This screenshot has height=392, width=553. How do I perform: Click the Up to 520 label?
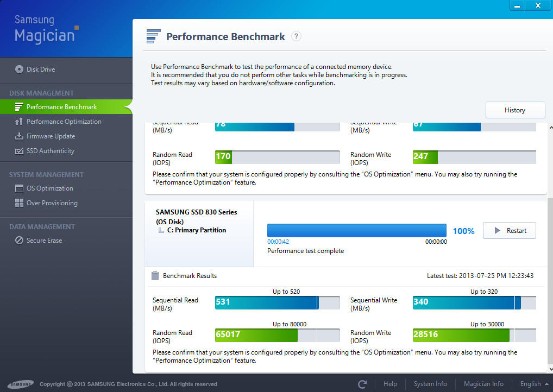click(x=286, y=292)
